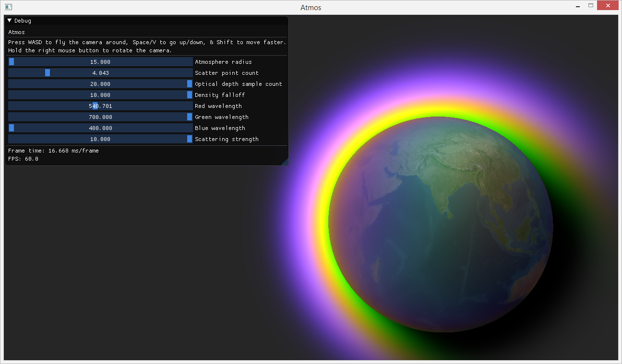Maximize the Atmos window
Viewport: 622px width, 364px height.
click(x=591, y=6)
